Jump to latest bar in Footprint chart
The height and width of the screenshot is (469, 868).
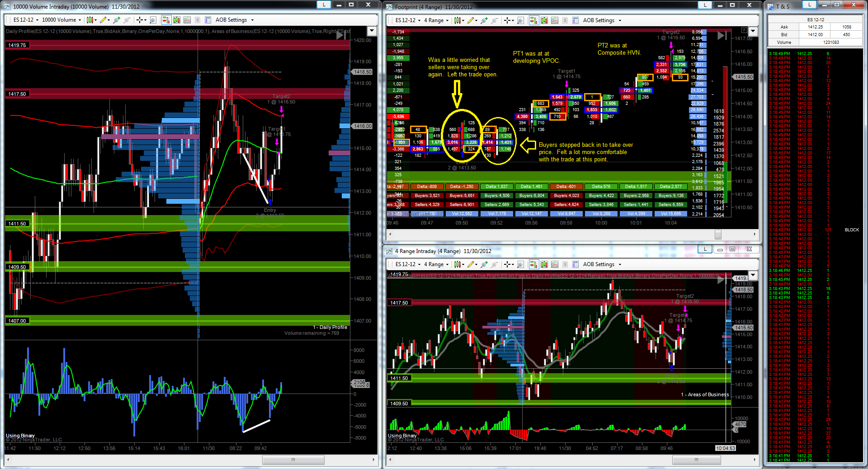tap(722, 36)
